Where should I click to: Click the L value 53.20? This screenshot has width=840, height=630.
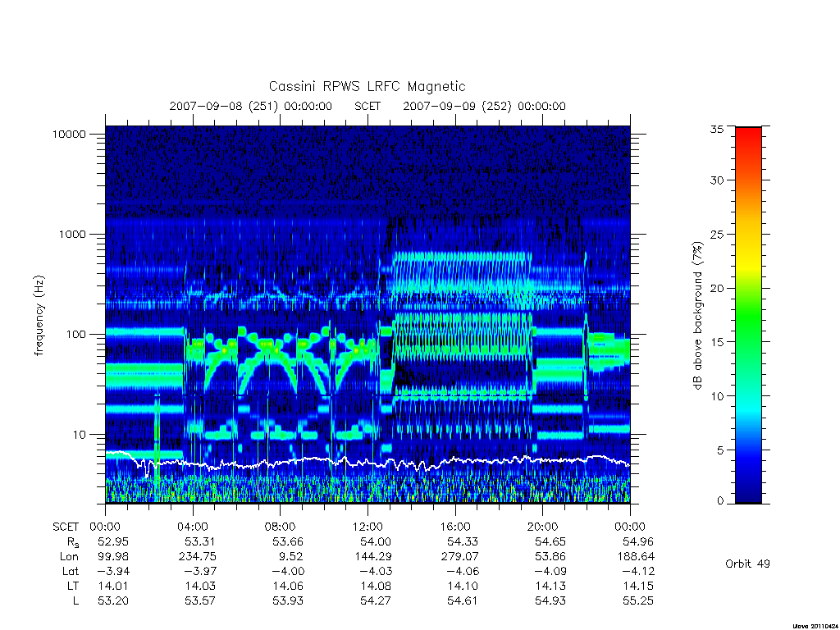[x=113, y=601]
